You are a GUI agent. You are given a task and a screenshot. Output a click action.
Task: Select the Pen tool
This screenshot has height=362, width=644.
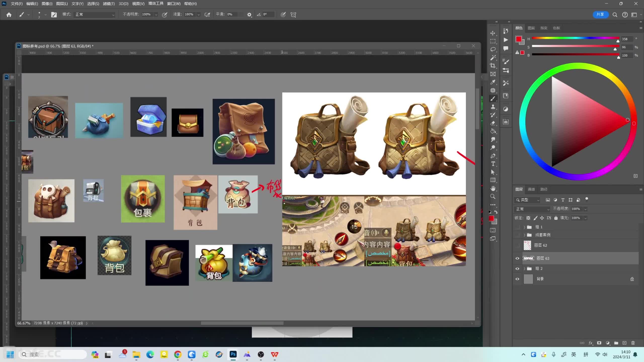click(x=493, y=156)
